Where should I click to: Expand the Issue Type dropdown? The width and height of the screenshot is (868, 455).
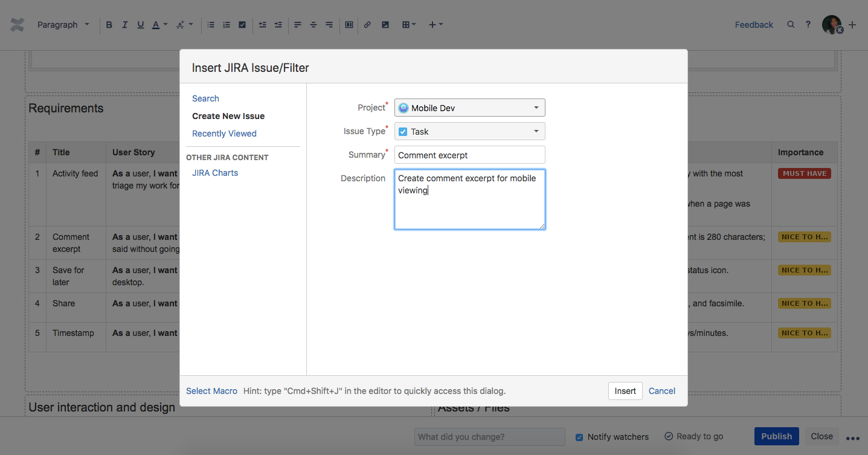(469, 131)
